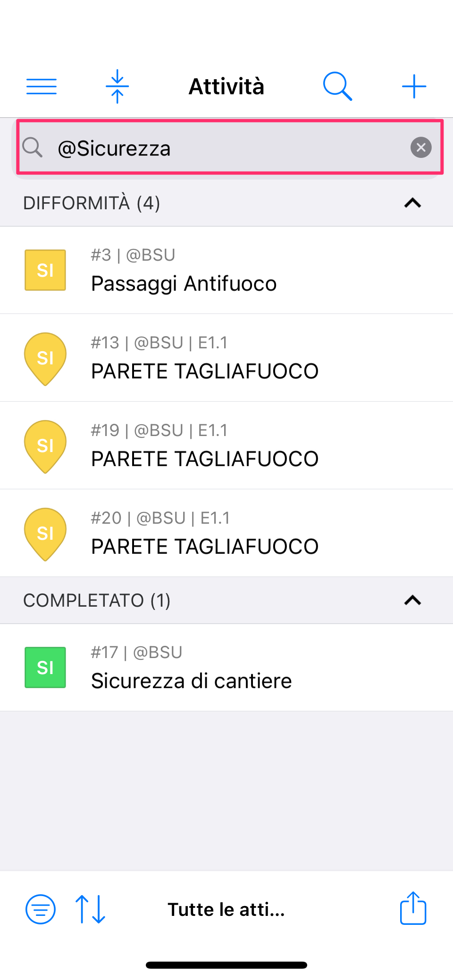This screenshot has width=453, height=980.
Task: Tap the yellow SI square of task #3
Action: pyautogui.click(x=45, y=270)
